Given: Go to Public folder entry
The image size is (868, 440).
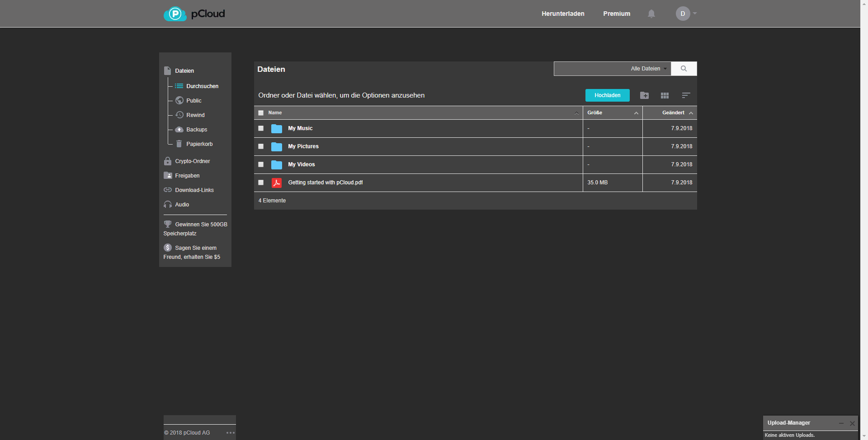Looking at the screenshot, I should coord(194,100).
